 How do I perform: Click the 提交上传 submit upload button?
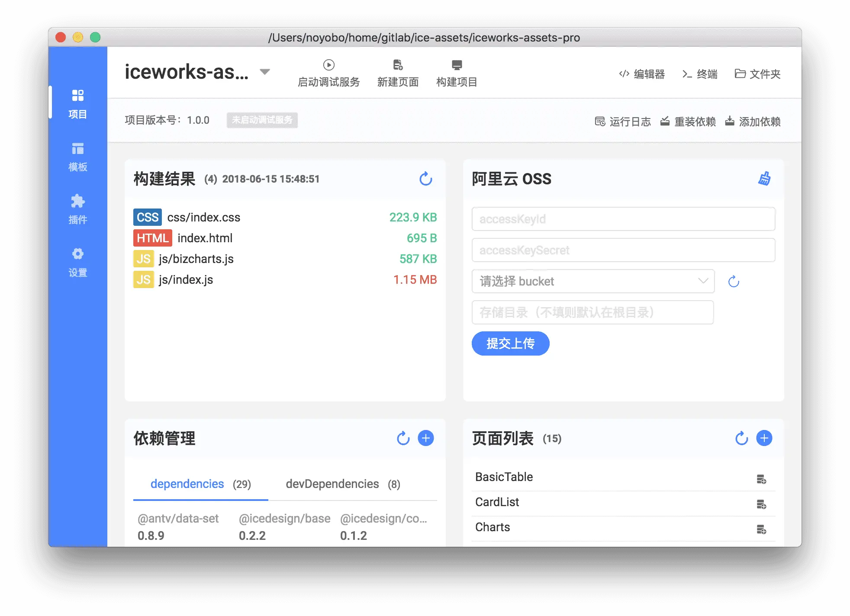(510, 343)
